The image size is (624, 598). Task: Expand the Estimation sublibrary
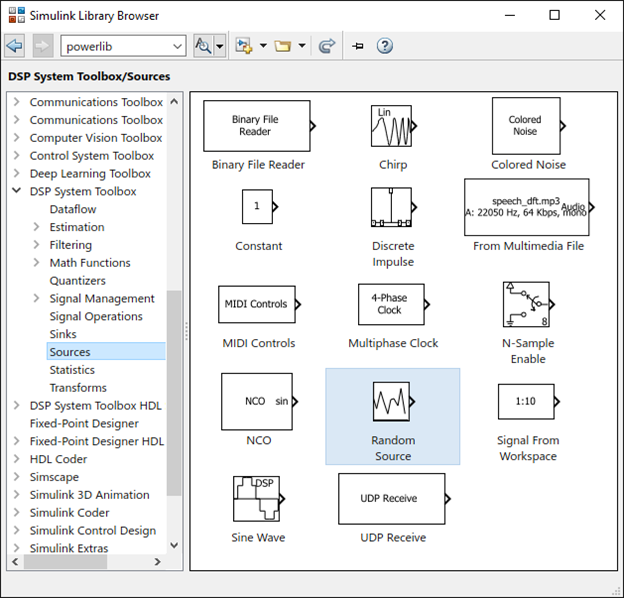coord(36,227)
